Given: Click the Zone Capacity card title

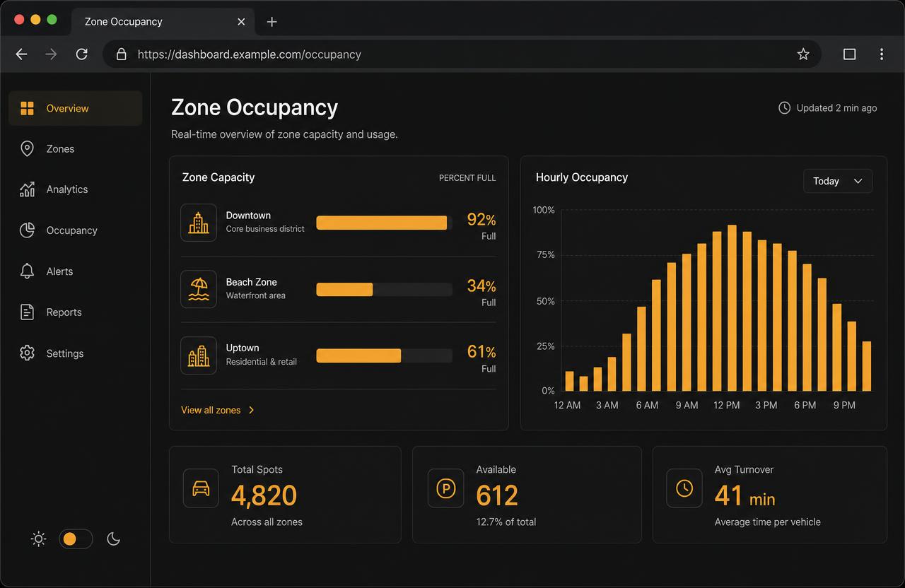Looking at the screenshot, I should (x=218, y=177).
